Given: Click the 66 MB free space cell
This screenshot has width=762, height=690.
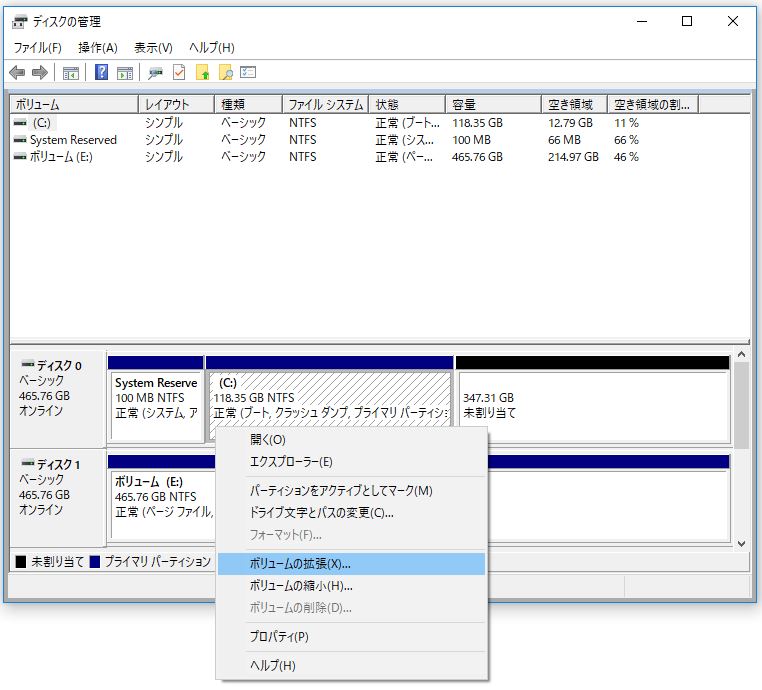Looking at the screenshot, I should pyautogui.click(x=564, y=140).
